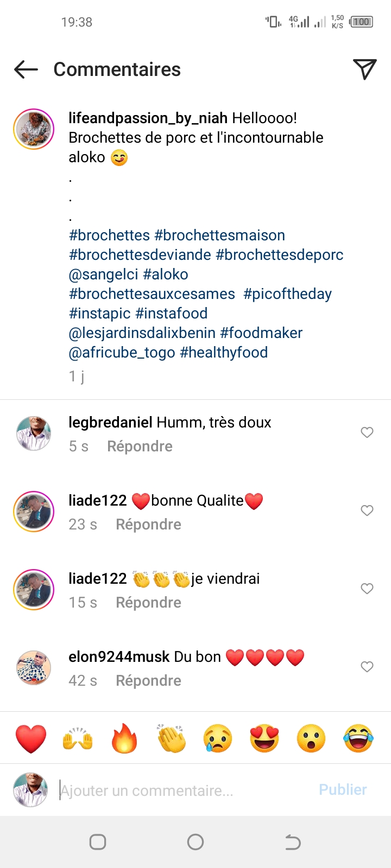
Task: Open the @lesjardinsdalixbenin mention
Action: (142, 333)
